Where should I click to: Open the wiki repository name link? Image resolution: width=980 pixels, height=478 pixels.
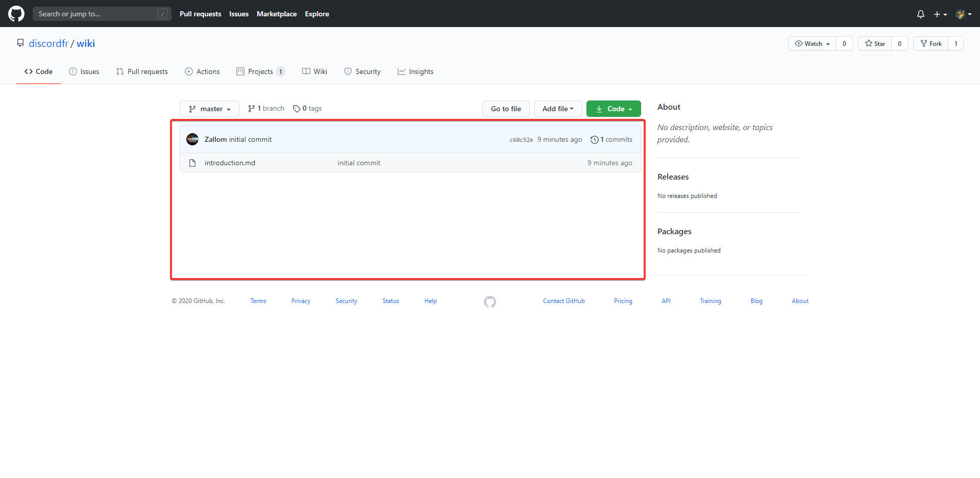pos(86,43)
